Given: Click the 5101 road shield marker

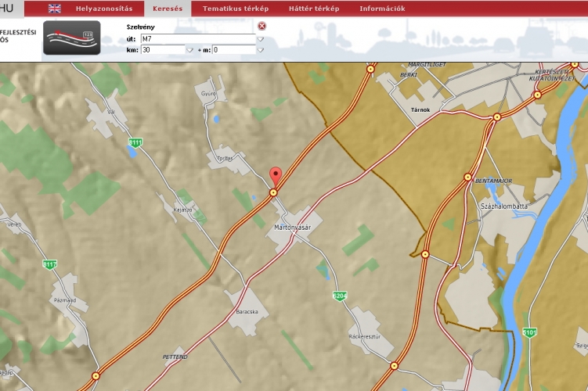Looking at the screenshot, I should click(530, 332).
